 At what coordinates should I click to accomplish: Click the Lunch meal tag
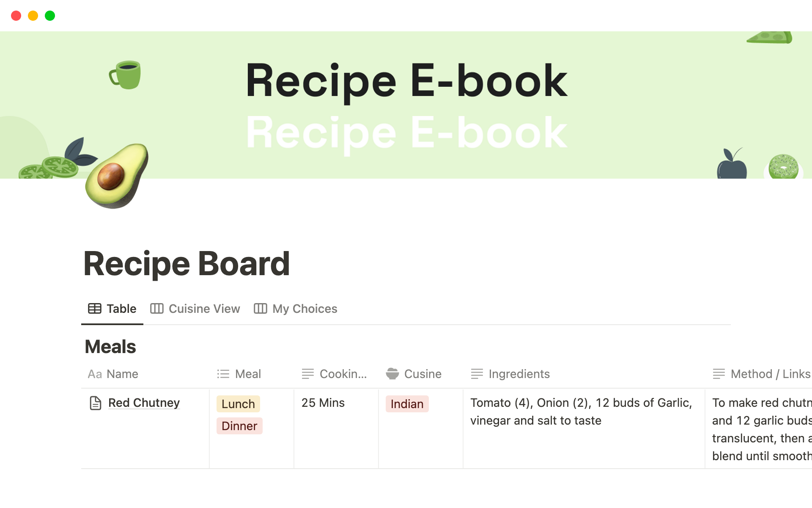click(238, 404)
